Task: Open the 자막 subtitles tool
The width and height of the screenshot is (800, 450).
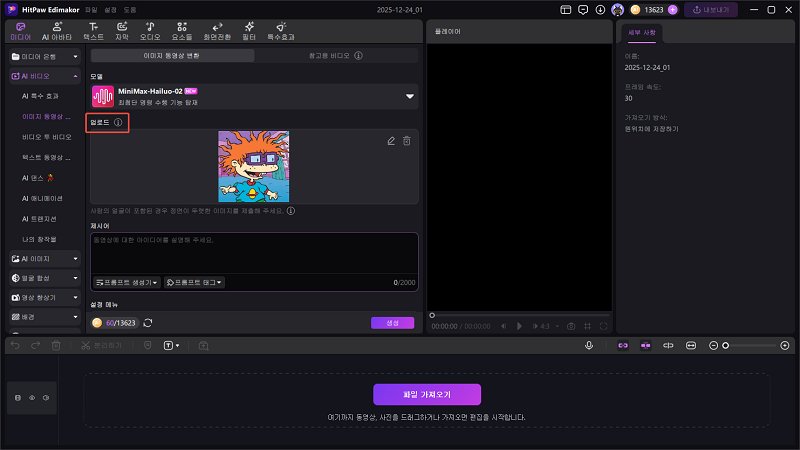Action: [x=121, y=31]
